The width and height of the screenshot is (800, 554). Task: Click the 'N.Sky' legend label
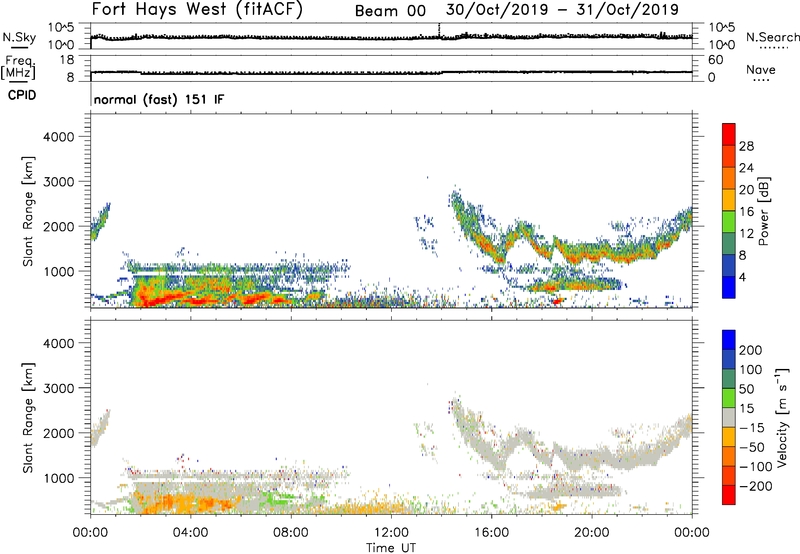(19, 37)
